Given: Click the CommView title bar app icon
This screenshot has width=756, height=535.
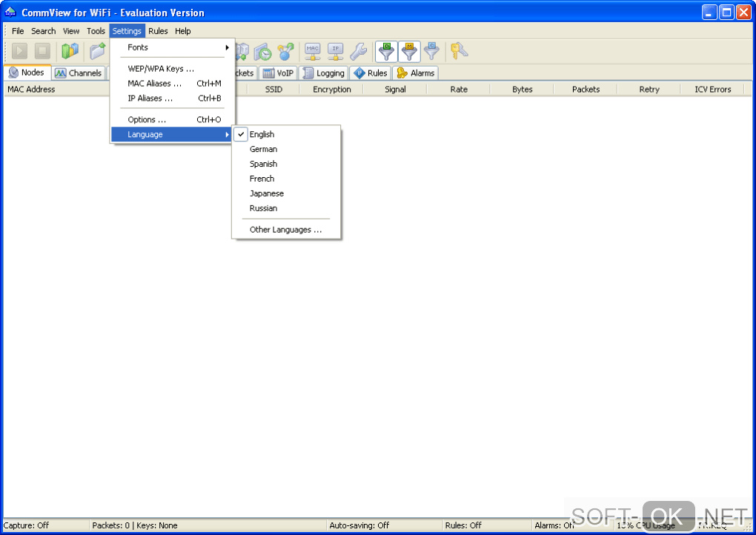Looking at the screenshot, I should (10, 13).
